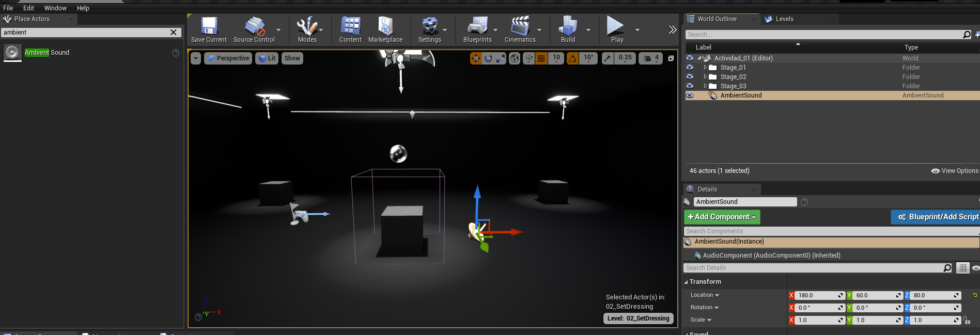Maximize or restore the viewport
The image size is (980, 335).
pos(671,58)
